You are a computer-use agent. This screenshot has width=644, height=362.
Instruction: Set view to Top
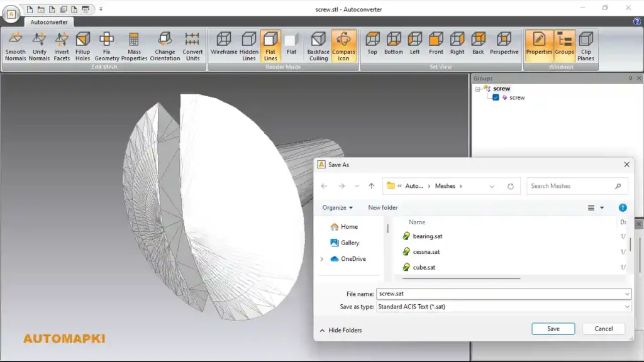tap(372, 43)
